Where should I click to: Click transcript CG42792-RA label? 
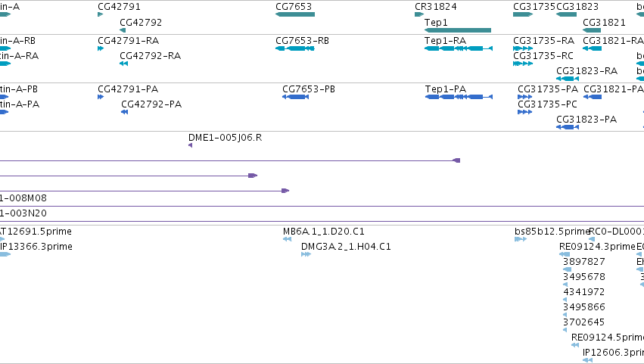point(151,56)
